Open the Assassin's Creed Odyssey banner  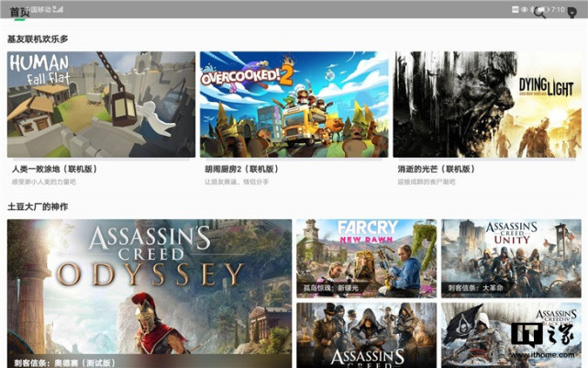pyautogui.click(x=150, y=294)
